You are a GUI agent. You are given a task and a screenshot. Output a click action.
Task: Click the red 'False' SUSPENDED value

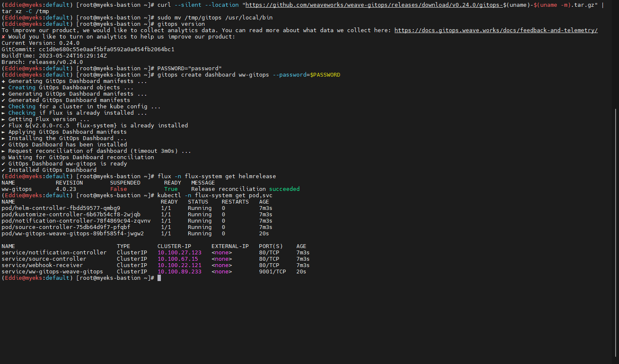click(119, 189)
